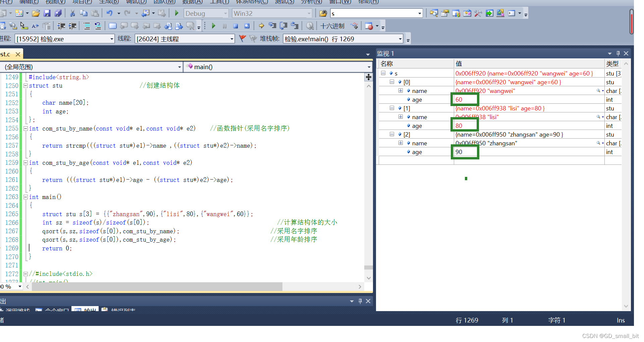The height and width of the screenshot is (342, 644).
Task: Open the Find in Files icon
Action: click(323, 13)
